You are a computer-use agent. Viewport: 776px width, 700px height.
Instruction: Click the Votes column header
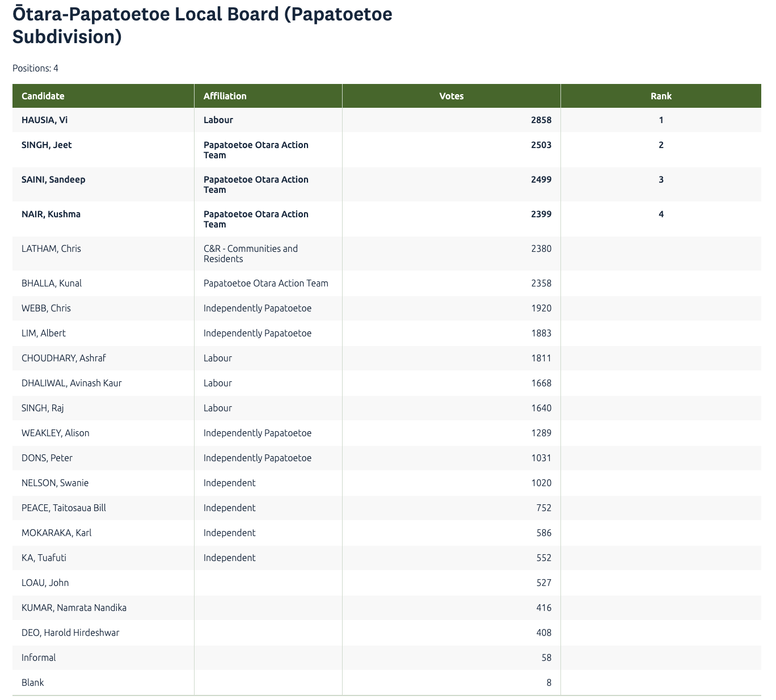click(x=451, y=96)
